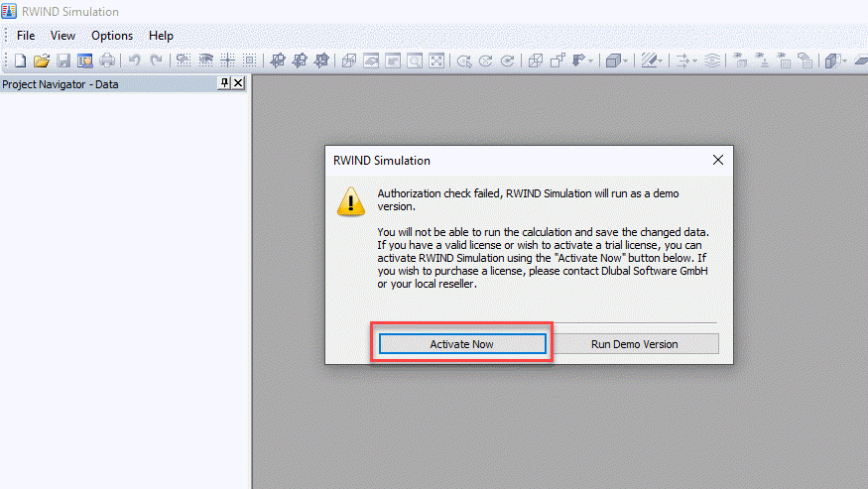868x489 pixels.
Task: Open the Help menu
Action: click(x=161, y=36)
